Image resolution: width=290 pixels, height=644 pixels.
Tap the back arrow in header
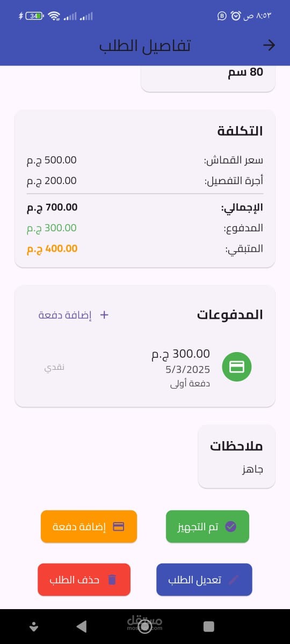click(269, 46)
